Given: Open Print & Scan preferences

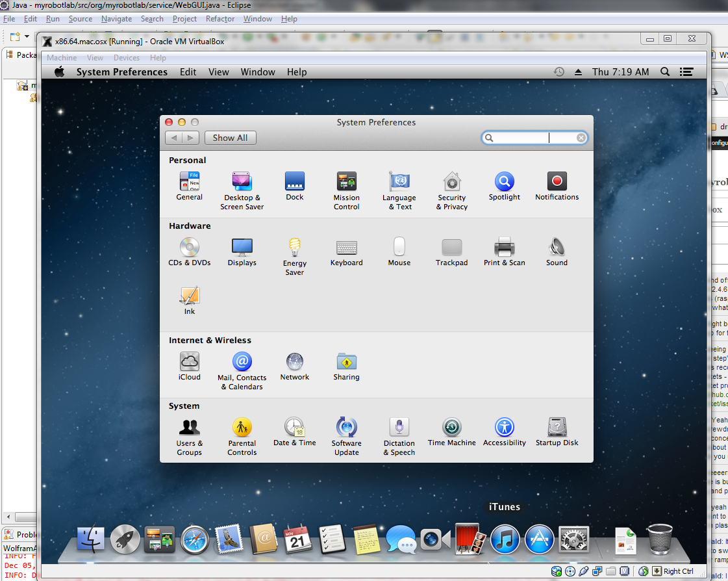Looking at the screenshot, I should [504, 252].
